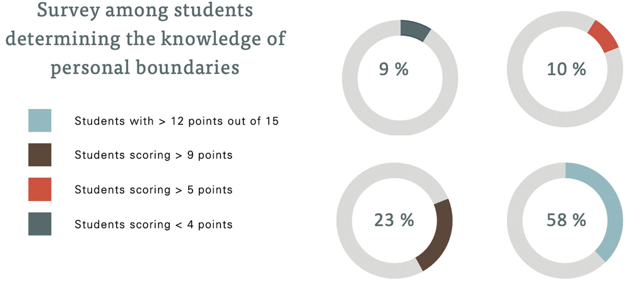
Task: Click the "personal boundaries" title line
Action: tap(145, 69)
